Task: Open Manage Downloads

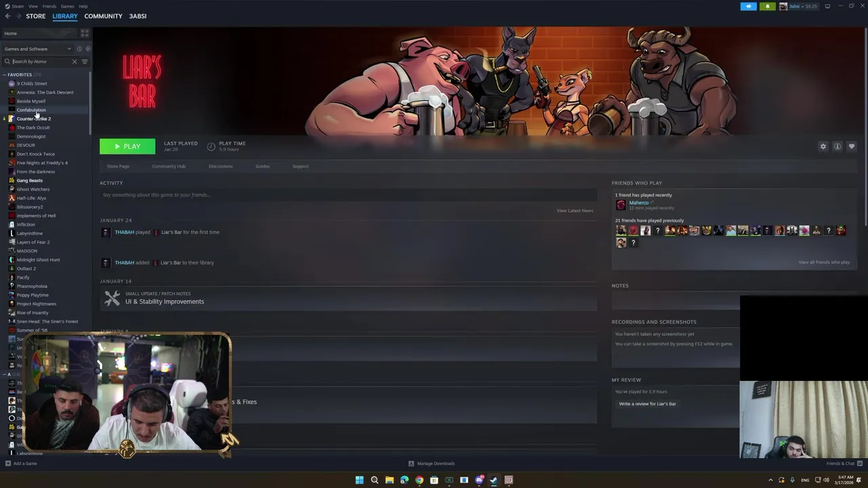Action: [432, 464]
